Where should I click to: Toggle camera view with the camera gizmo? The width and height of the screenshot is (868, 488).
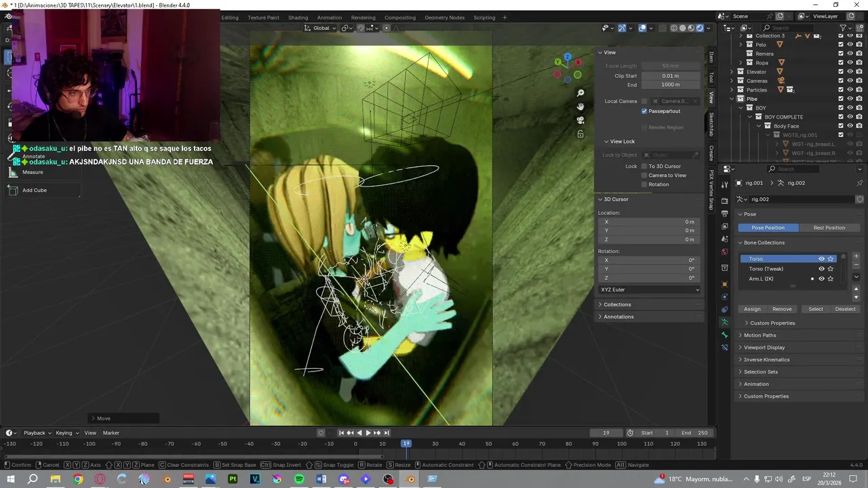[580, 120]
